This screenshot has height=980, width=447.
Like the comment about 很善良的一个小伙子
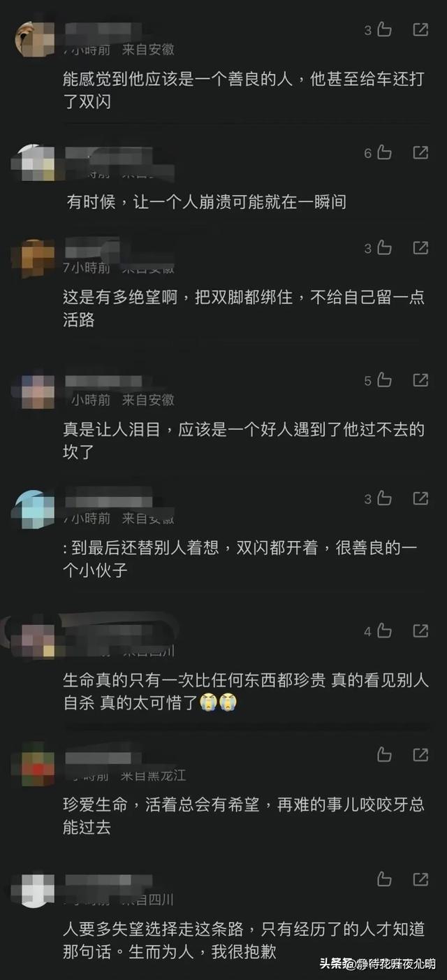point(384,499)
